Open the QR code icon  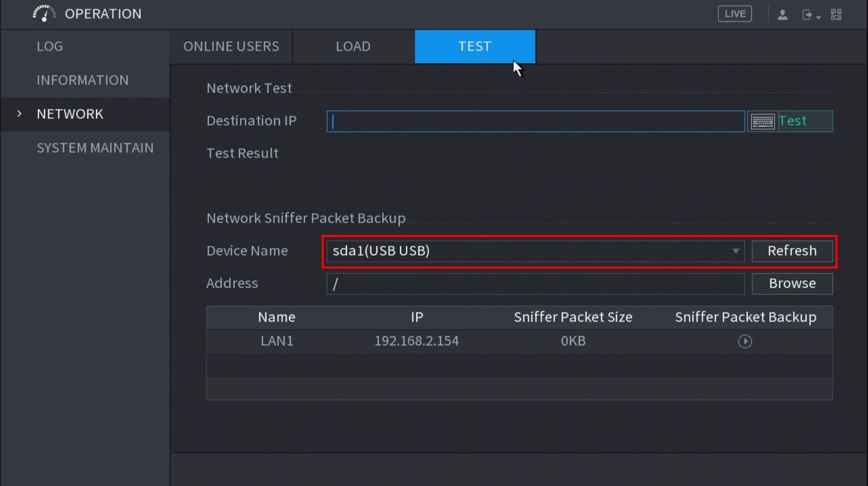tap(836, 14)
